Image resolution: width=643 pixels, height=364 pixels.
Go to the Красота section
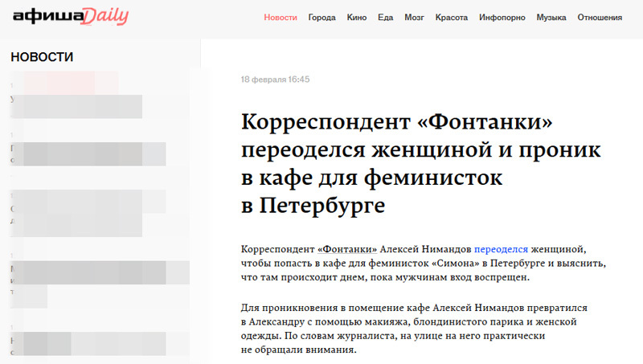(x=452, y=18)
